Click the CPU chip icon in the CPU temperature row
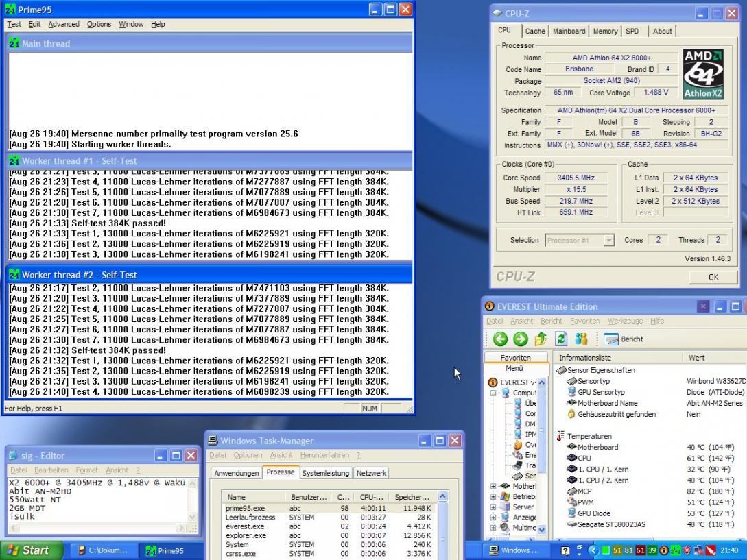 (x=571, y=458)
